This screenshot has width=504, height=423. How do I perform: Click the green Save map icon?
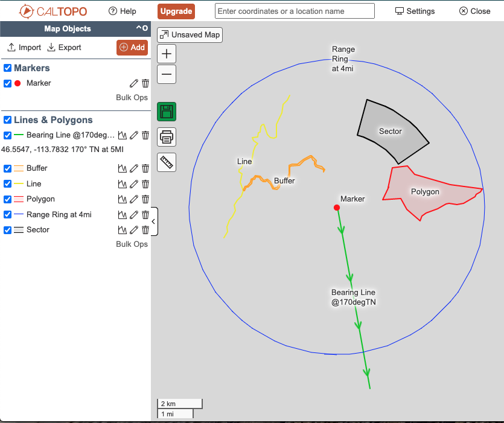[x=167, y=112]
